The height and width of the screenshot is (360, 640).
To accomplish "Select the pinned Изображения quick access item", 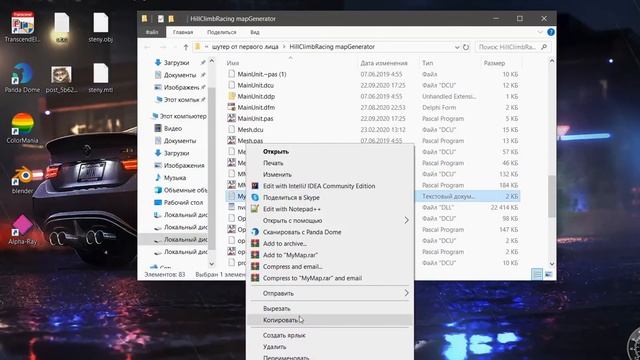I will click(176, 87).
